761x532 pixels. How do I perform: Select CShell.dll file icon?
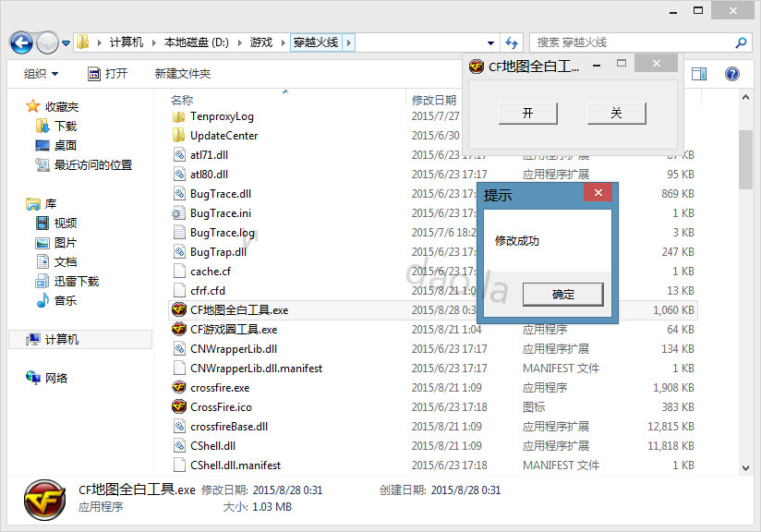(x=179, y=445)
